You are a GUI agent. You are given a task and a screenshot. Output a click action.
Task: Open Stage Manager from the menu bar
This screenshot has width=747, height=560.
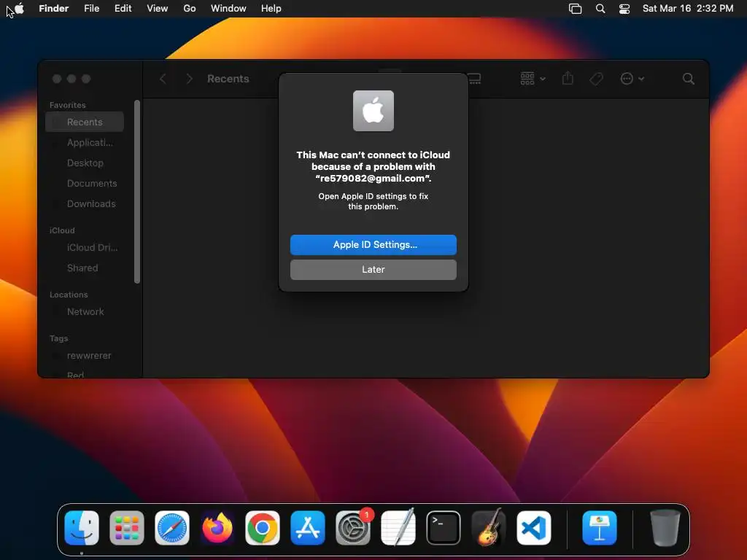(575, 9)
